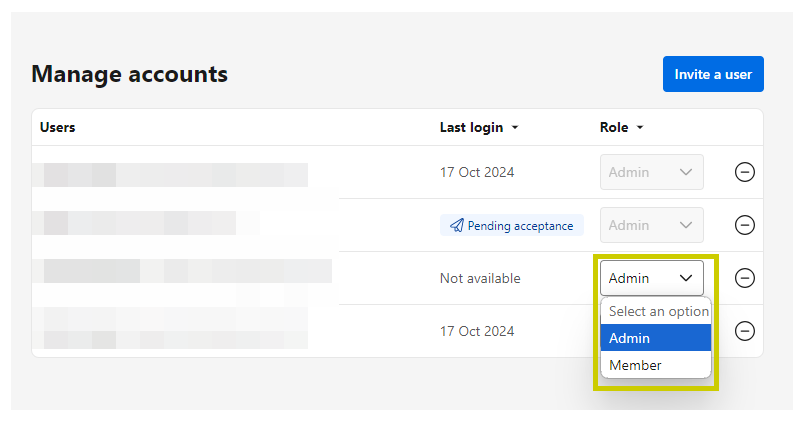Click the Invite a user button

click(713, 74)
